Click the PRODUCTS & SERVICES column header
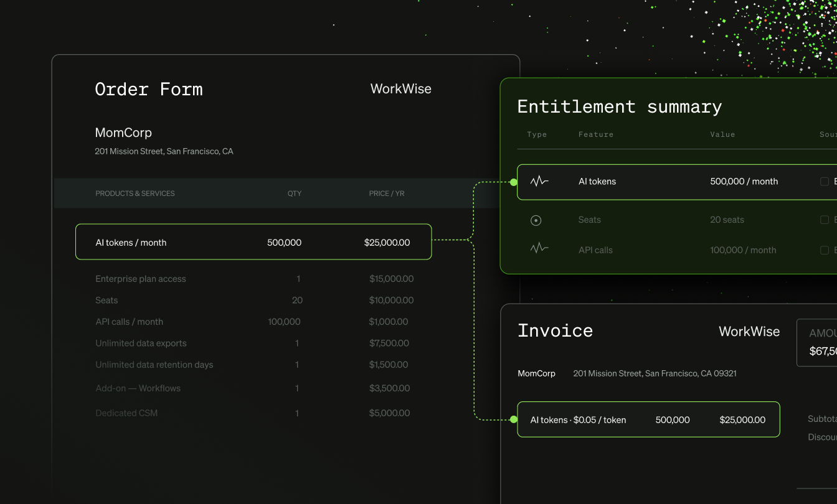 135,194
